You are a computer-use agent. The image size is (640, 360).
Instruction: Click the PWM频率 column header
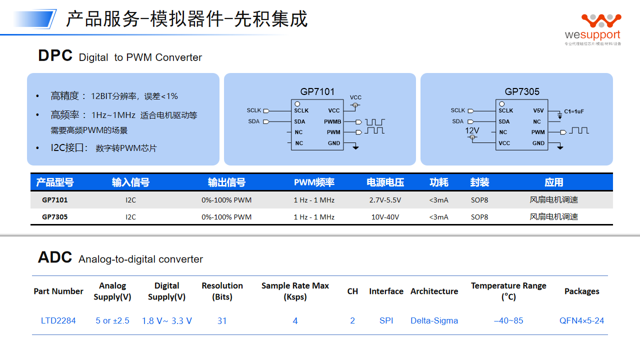(314, 182)
